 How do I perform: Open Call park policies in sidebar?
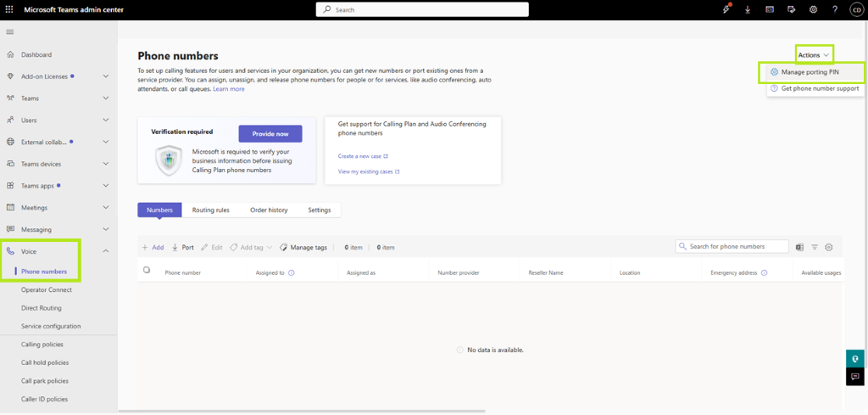[x=45, y=381]
